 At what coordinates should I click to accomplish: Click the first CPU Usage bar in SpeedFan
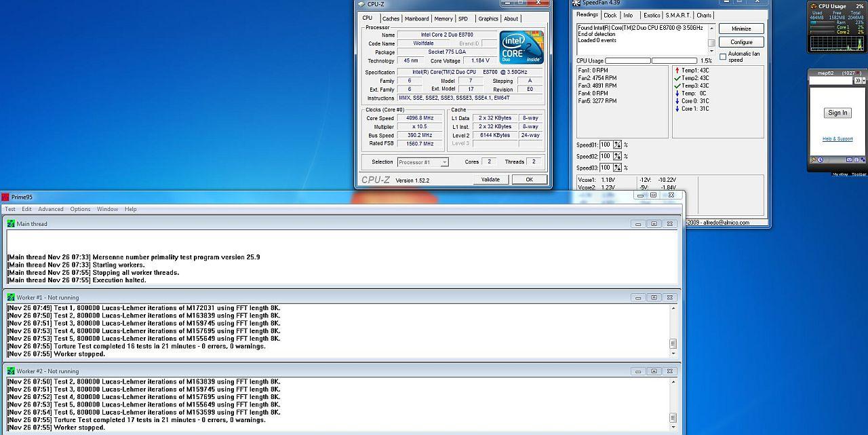(628, 60)
